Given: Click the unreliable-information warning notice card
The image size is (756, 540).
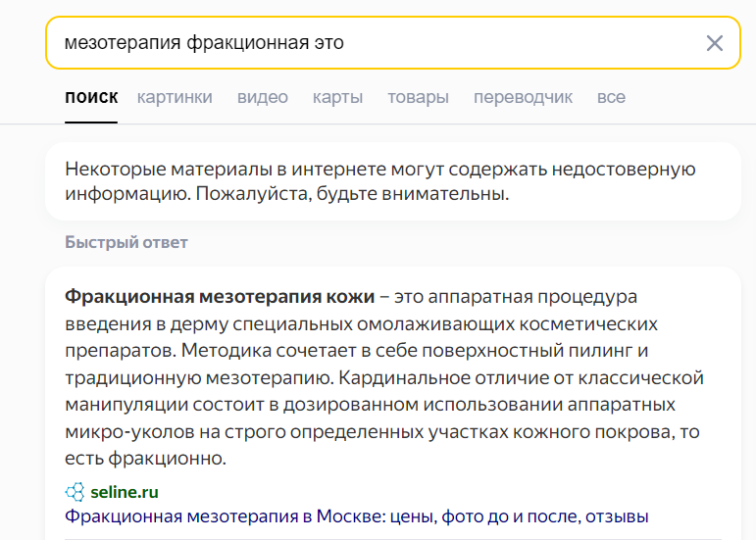Looking at the screenshot, I should [393, 181].
